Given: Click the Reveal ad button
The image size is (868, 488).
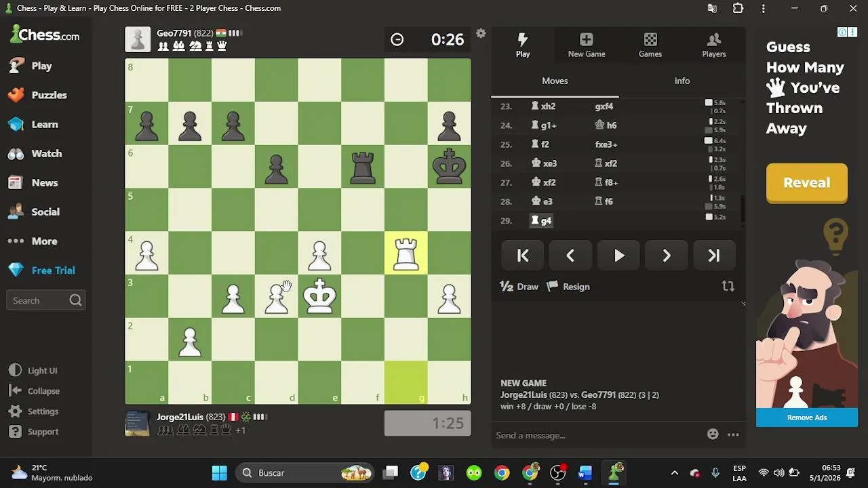Looking at the screenshot, I should pyautogui.click(x=806, y=182).
